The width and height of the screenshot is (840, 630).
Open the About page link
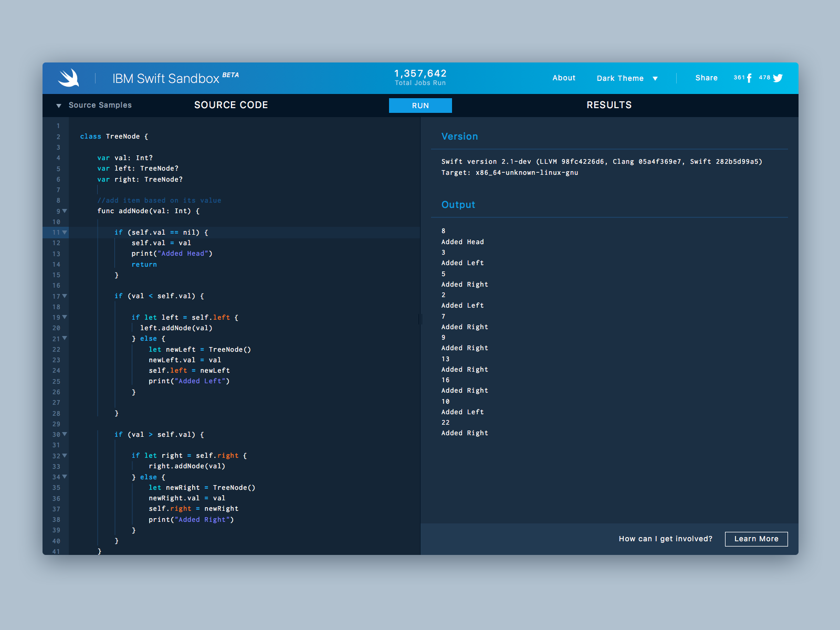564,78
